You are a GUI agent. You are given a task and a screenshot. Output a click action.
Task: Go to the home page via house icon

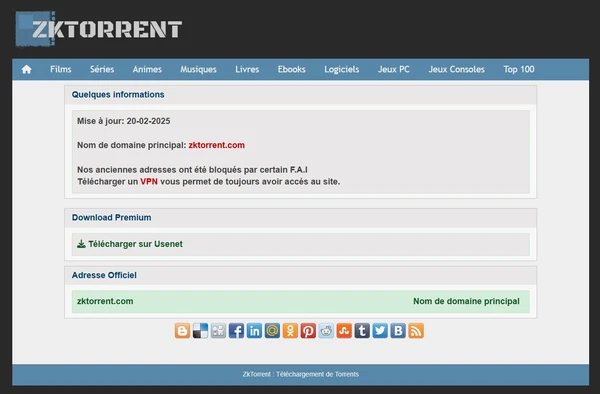tap(26, 69)
